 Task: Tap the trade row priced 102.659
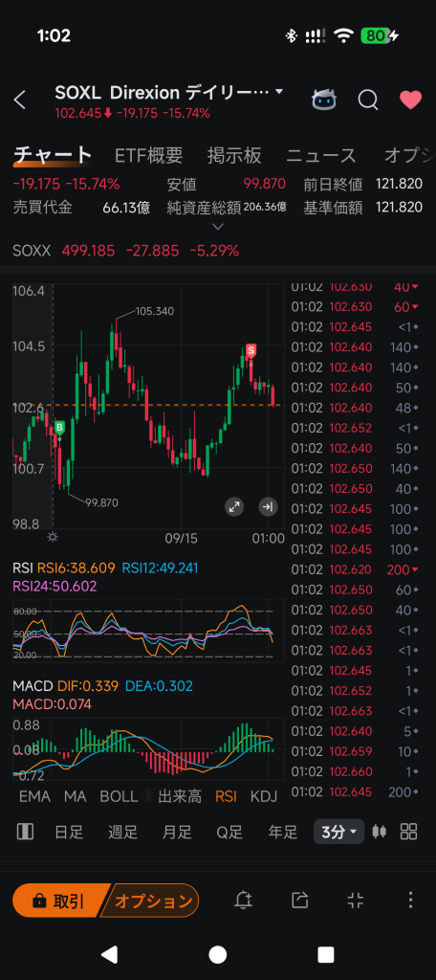click(x=356, y=751)
